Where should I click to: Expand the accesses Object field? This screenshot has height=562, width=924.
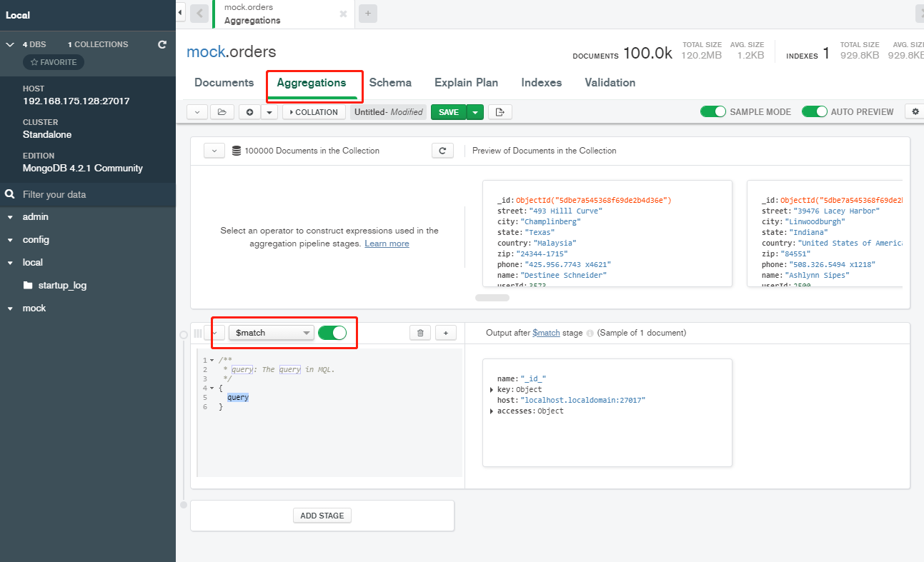492,411
